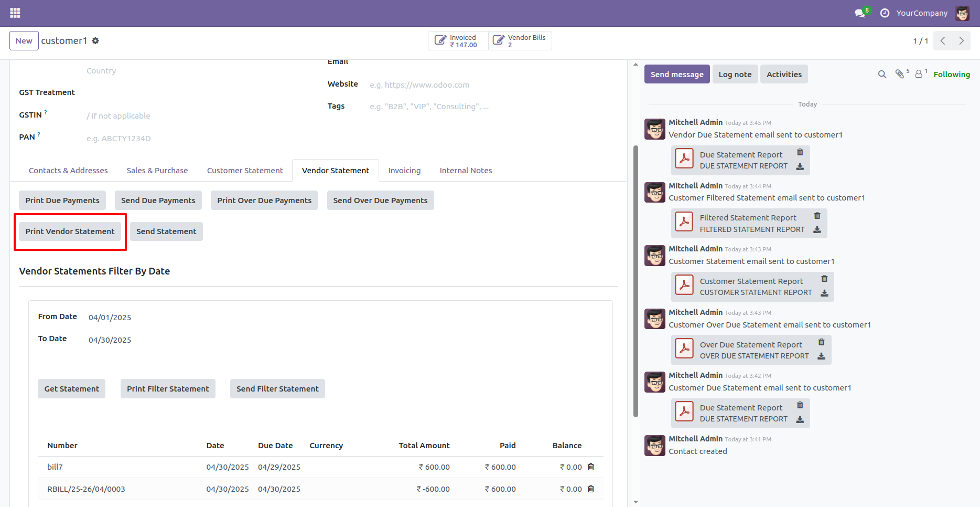The width and height of the screenshot is (980, 507).
Task: Switch to the Invoicing tab
Action: tap(404, 170)
